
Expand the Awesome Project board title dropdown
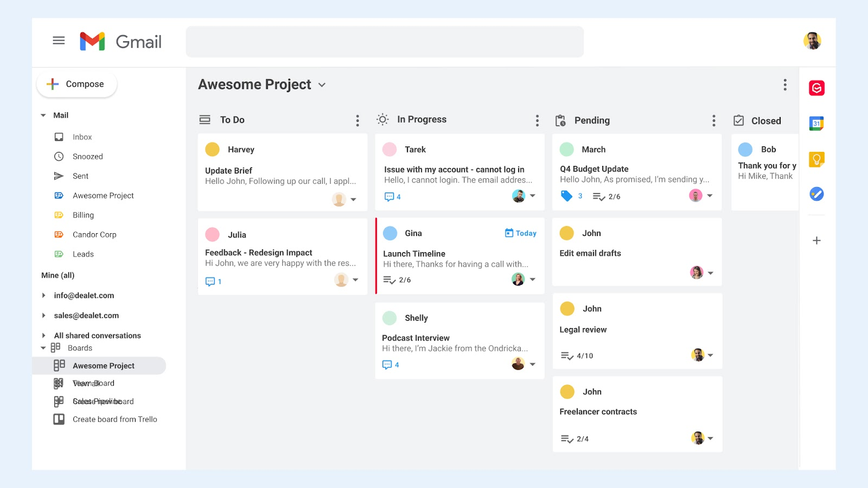point(322,85)
